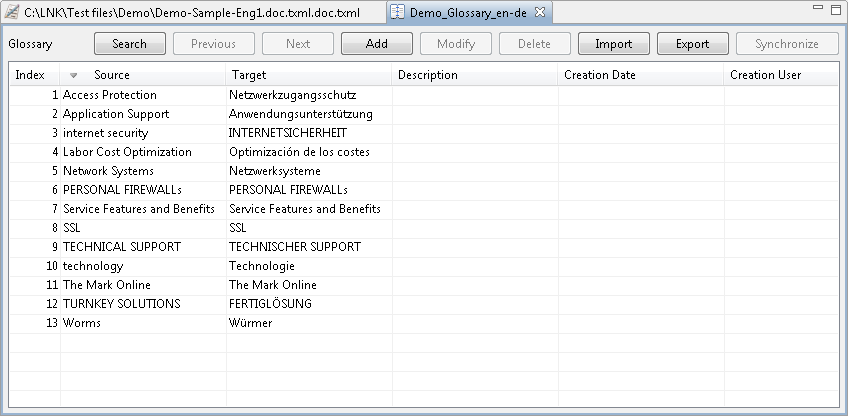848x416 pixels.
Task: Minimize the editor panel
Action: (x=818, y=8)
